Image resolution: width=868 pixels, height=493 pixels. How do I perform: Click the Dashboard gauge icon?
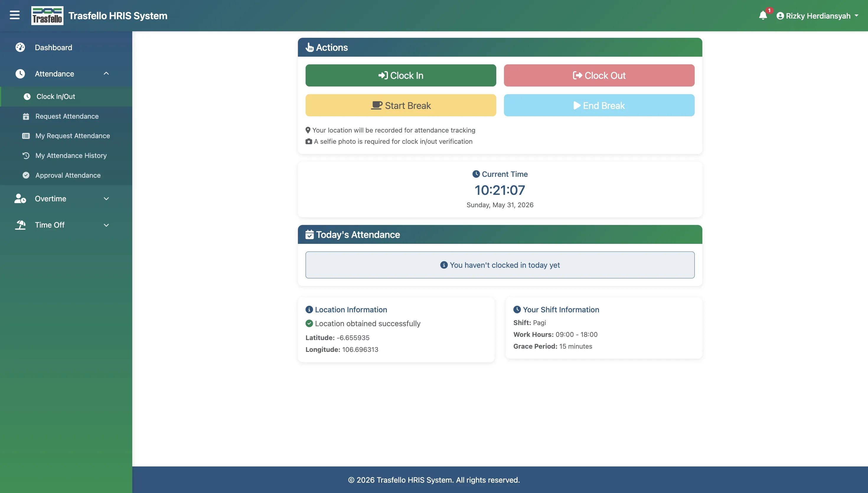[x=20, y=48]
